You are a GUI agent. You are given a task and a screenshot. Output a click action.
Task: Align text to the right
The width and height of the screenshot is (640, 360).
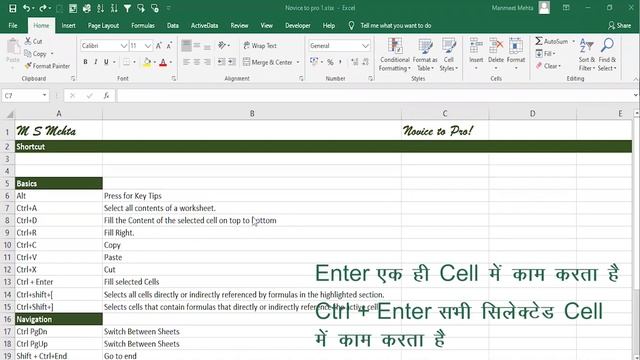coord(207,62)
